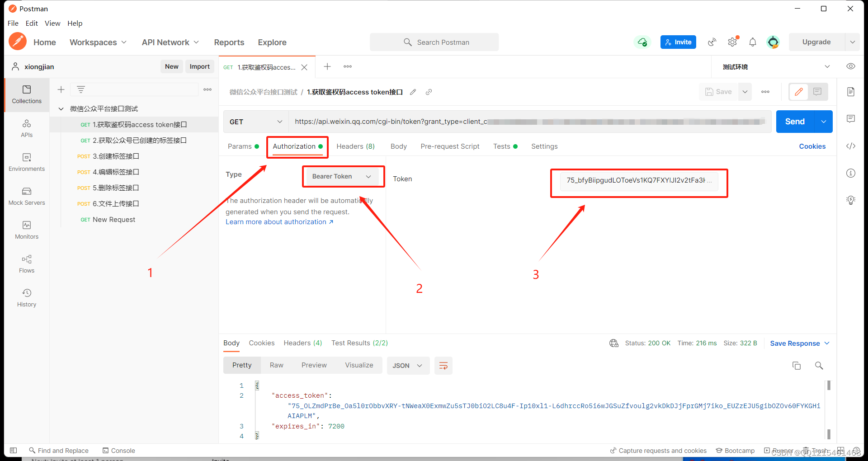Click the Search Postman field
The width and height of the screenshot is (868, 461).
pos(434,42)
